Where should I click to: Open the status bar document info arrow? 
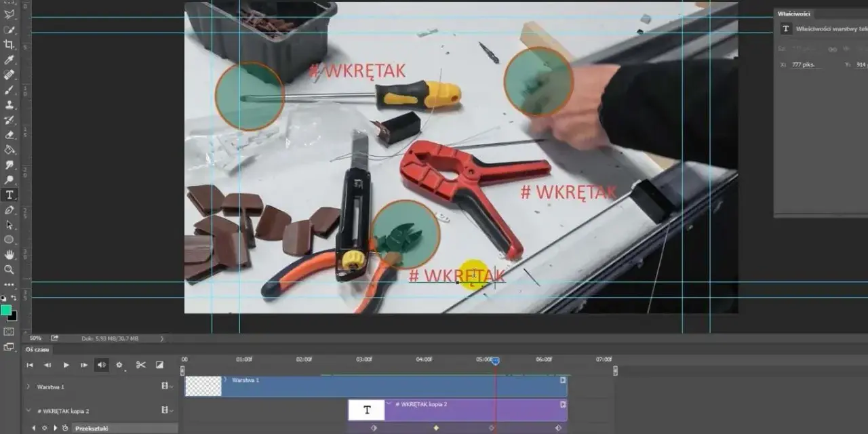click(161, 338)
